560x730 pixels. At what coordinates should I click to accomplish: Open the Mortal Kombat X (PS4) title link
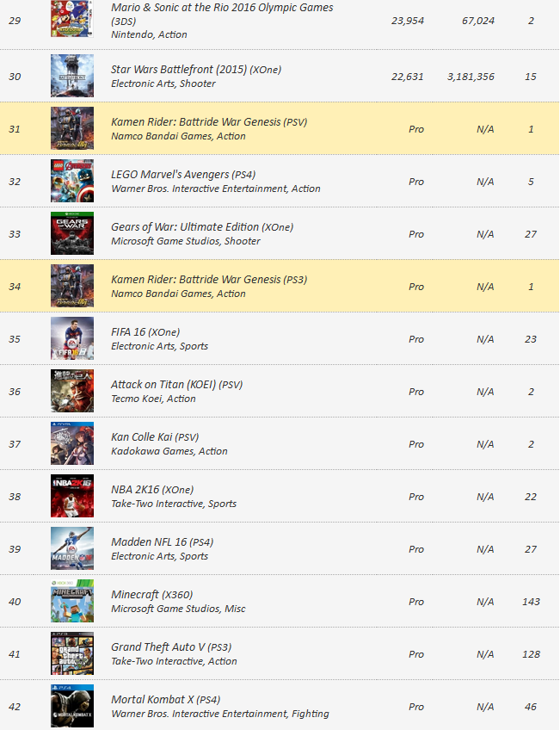[165, 700]
